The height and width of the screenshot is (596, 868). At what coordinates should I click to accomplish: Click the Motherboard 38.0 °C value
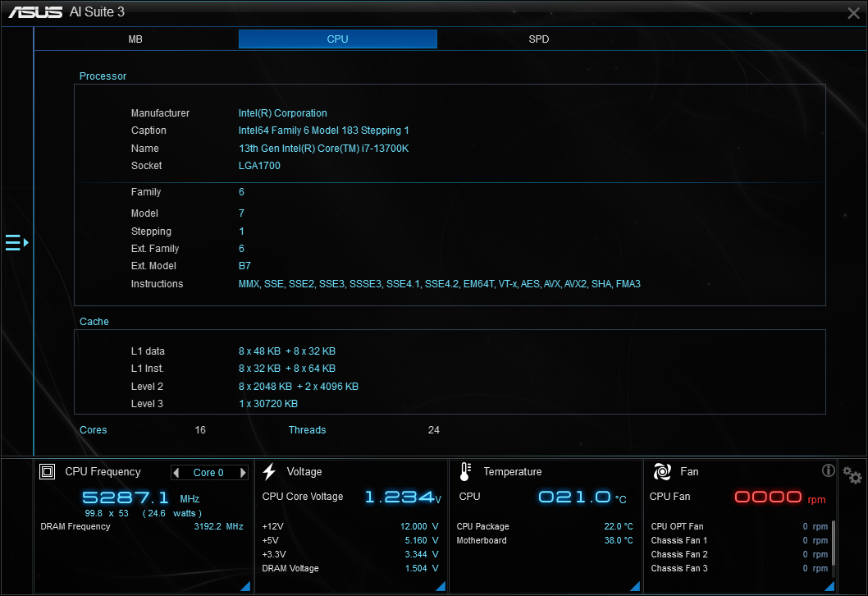click(619, 540)
